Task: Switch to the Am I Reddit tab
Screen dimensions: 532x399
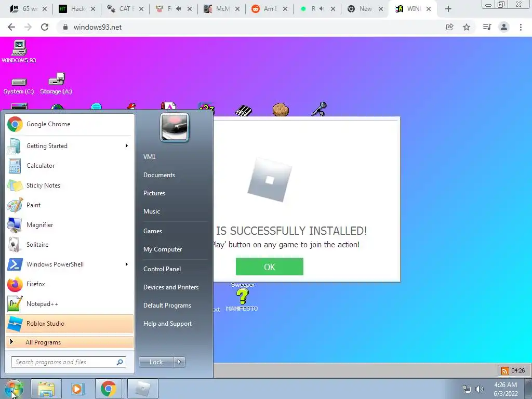Action: point(269,9)
